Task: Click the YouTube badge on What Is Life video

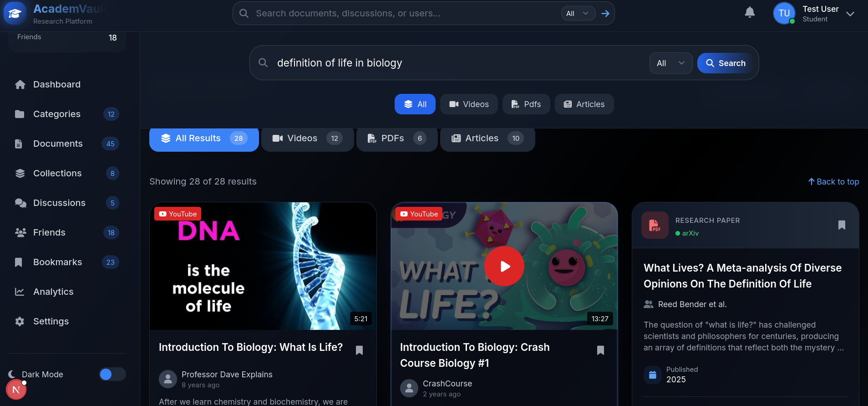Action: coord(419,214)
